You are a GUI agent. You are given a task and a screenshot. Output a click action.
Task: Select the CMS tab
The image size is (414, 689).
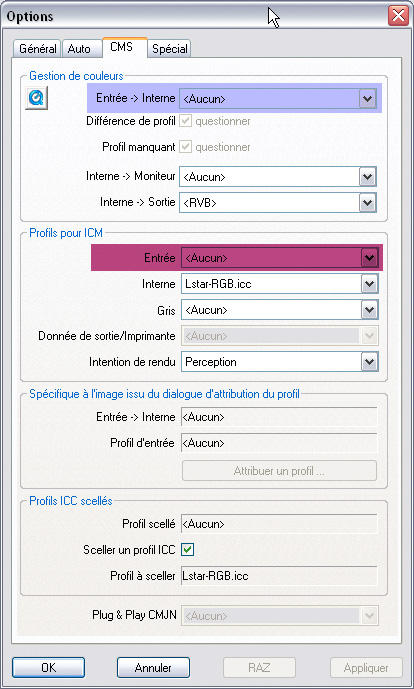point(122,47)
